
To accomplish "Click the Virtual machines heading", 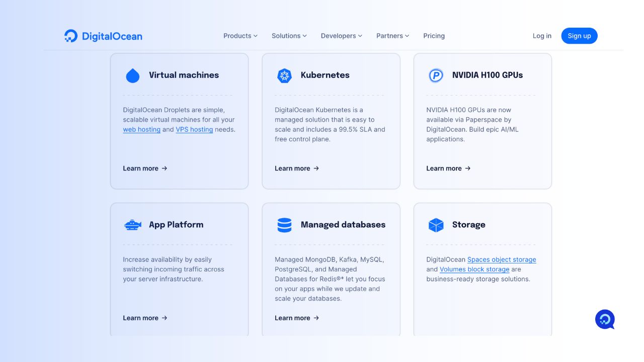I will coord(184,75).
